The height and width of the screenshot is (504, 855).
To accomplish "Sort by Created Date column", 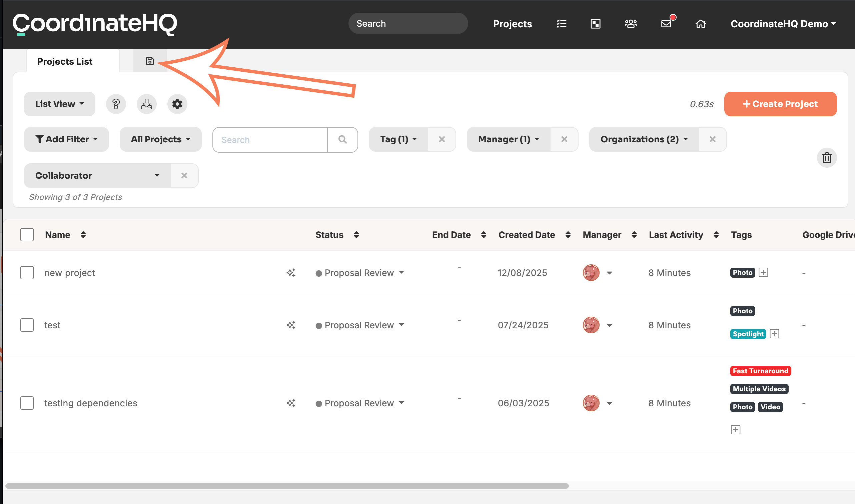I will click(568, 235).
